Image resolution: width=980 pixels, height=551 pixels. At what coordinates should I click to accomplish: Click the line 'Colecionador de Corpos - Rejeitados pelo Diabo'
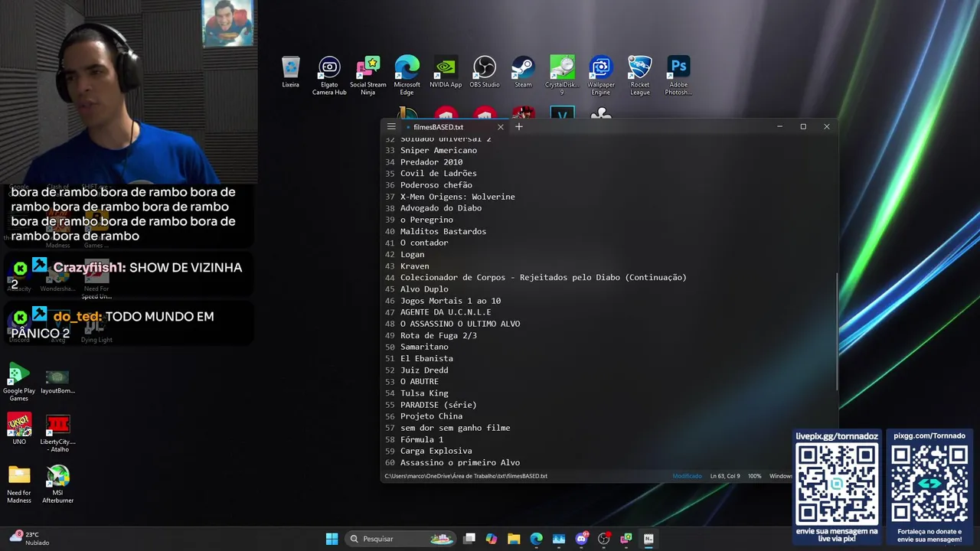click(x=544, y=278)
